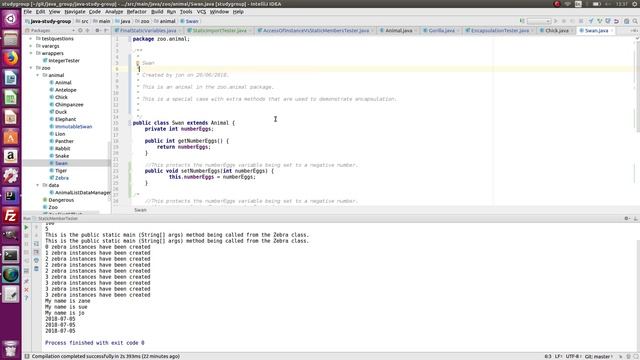Switch to StaticImportTester.java tab
Viewport: 640px width, 360px height.
click(x=219, y=31)
